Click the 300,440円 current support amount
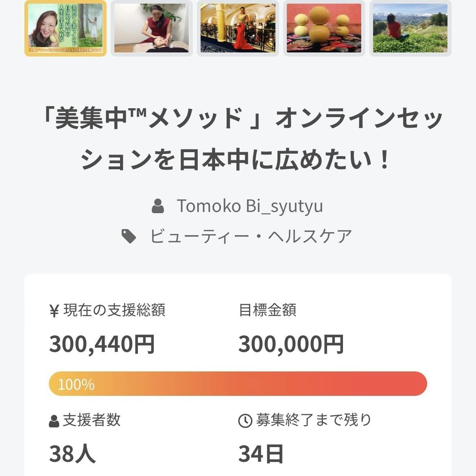Screen dimensions: 476x476 click(102, 344)
